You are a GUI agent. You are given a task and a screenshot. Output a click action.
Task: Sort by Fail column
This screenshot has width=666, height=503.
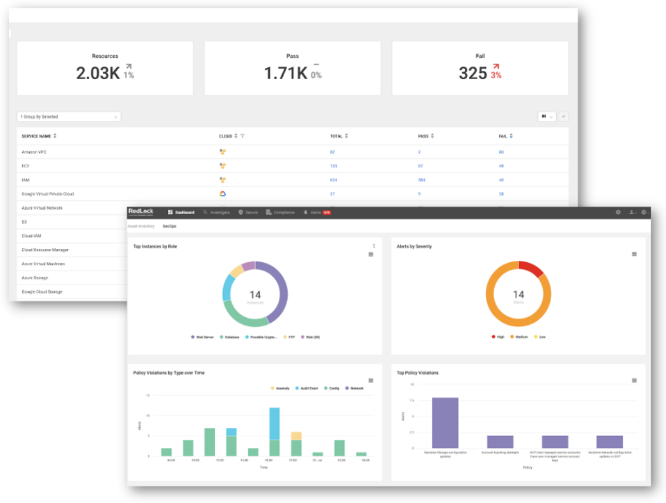coord(505,136)
